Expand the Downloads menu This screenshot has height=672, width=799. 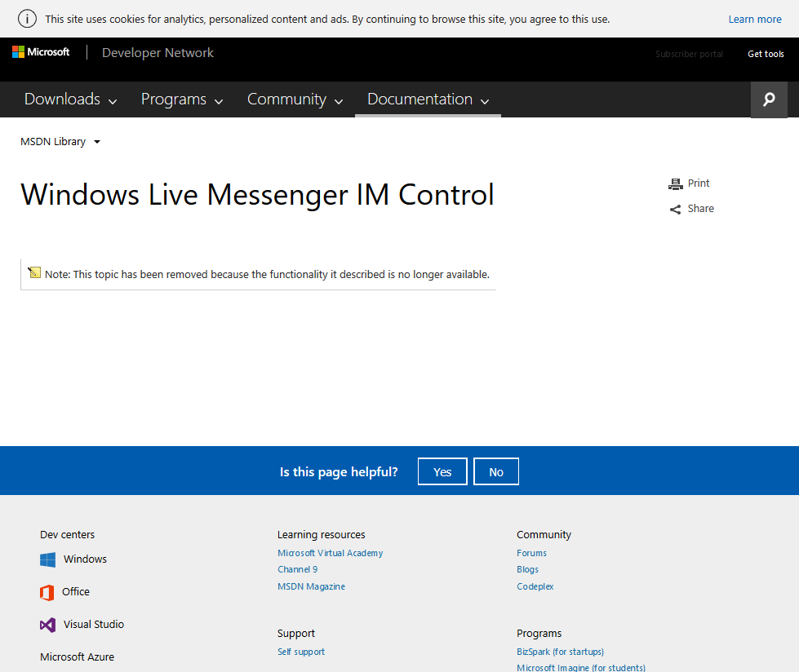point(71,99)
